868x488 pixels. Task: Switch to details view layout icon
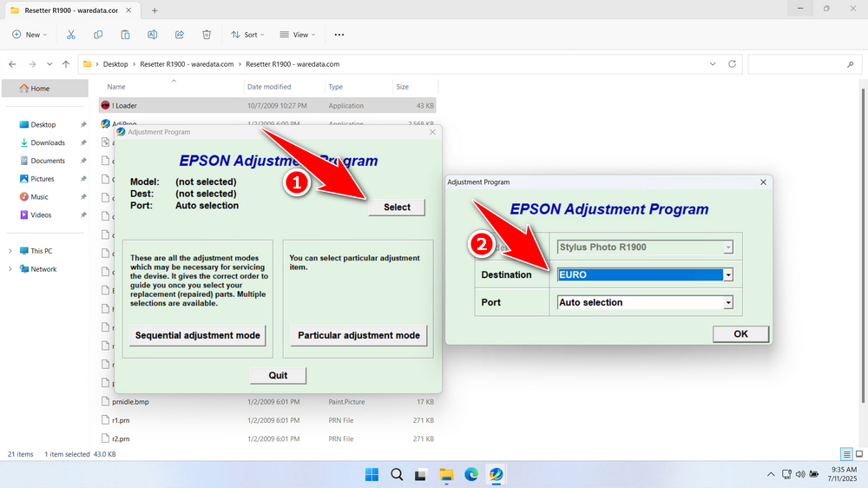846,454
